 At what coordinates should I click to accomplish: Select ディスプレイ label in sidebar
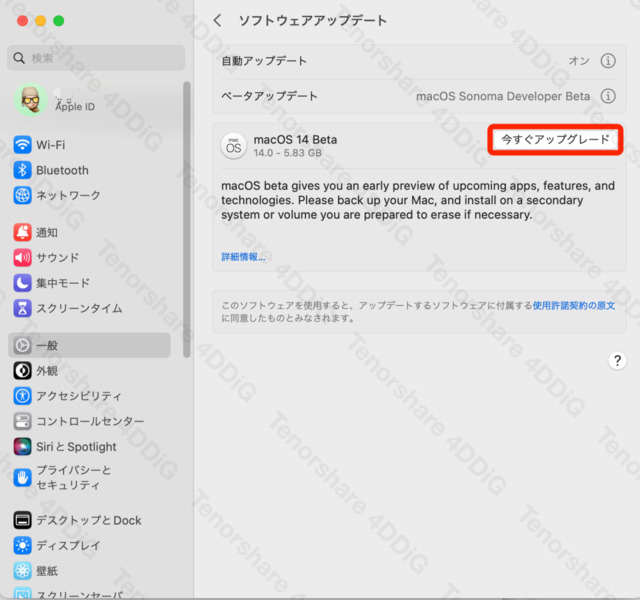click(x=68, y=546)
